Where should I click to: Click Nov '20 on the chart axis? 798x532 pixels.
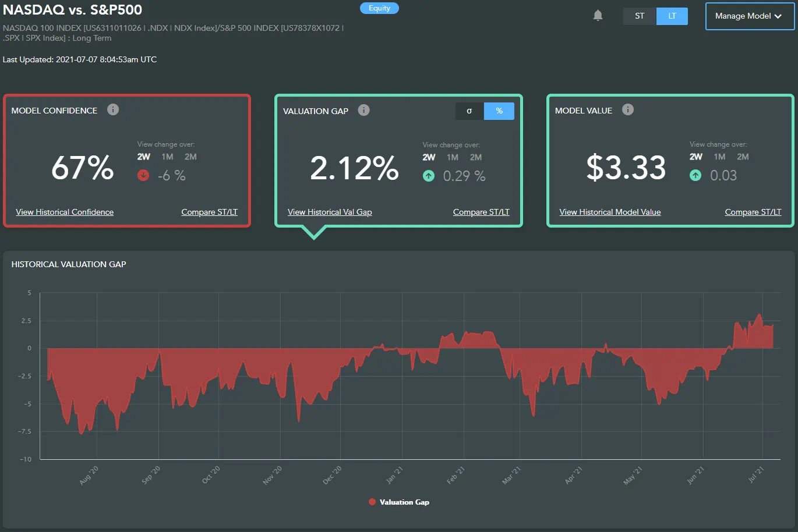[272, 475]
